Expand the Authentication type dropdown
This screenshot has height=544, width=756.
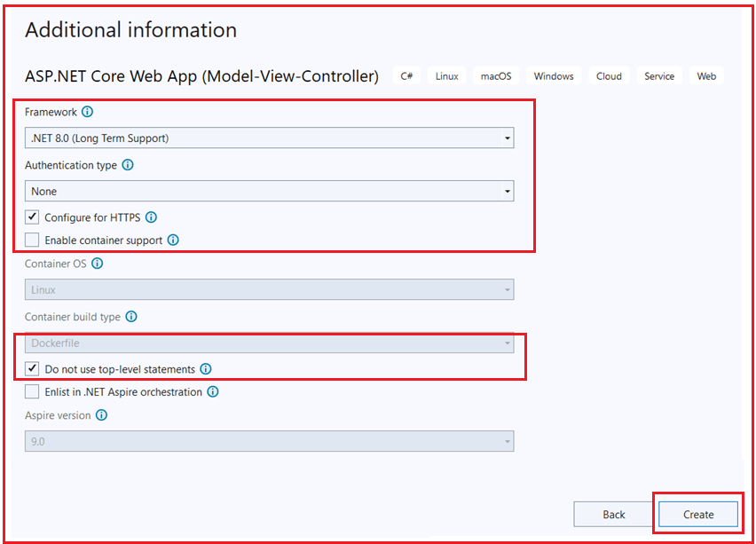pos(269,191)
